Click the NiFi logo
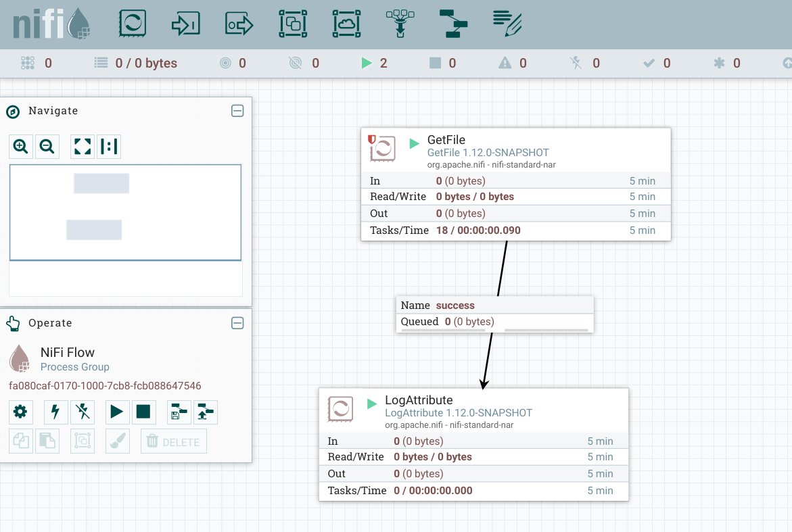Screen dimensions: 792x532 pyautogui.click(x=51, y=24)
